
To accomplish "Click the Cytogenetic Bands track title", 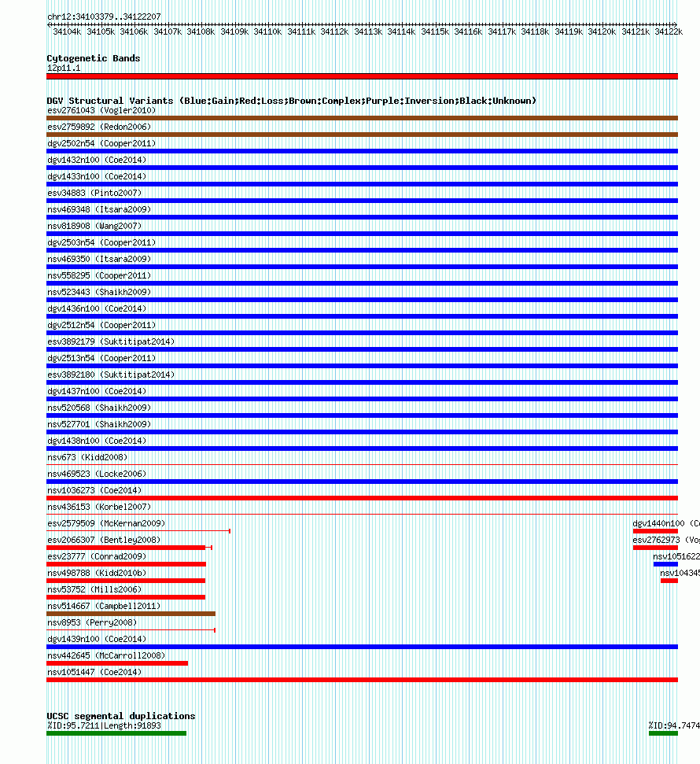I will coord(94,58).
